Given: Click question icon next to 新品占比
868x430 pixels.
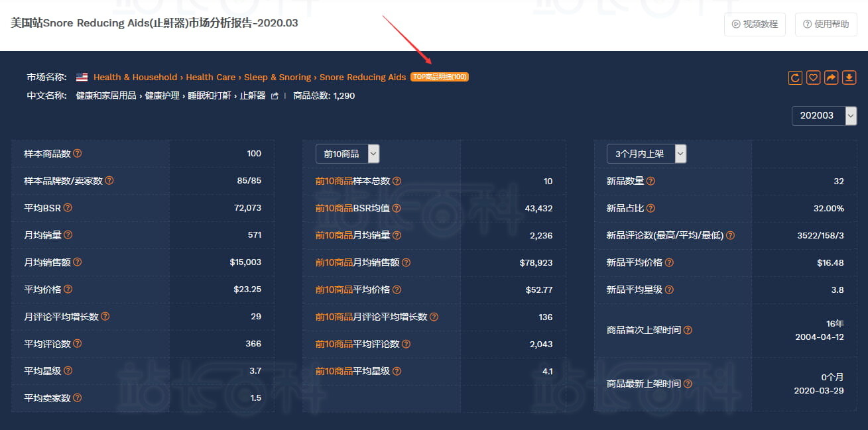Looking at the screenshot, I should [x=651, y=208].
